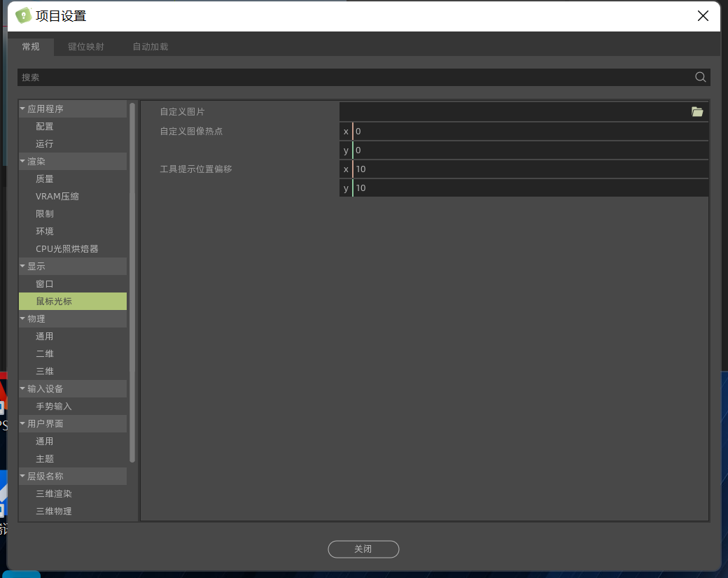Select 限制 under 渲染
Viewport: 728px width, 578px height.
pos(72,214)
